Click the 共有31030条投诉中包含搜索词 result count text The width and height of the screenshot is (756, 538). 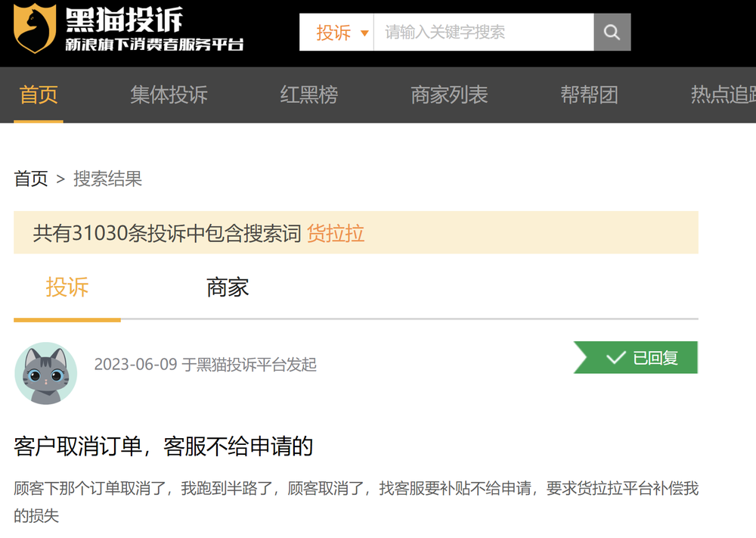(167, 233)
